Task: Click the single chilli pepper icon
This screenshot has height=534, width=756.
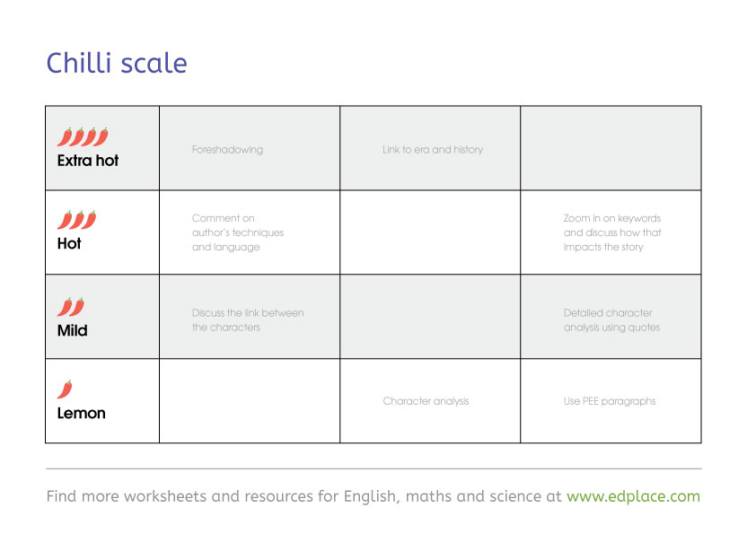Action: click(x=65, y=390)
